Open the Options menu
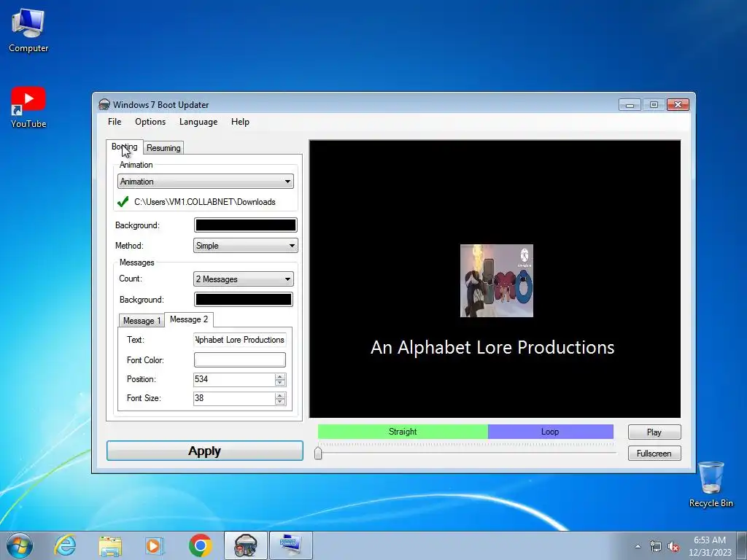Viewport: 747px width, 560px height. tap(150, 122)
